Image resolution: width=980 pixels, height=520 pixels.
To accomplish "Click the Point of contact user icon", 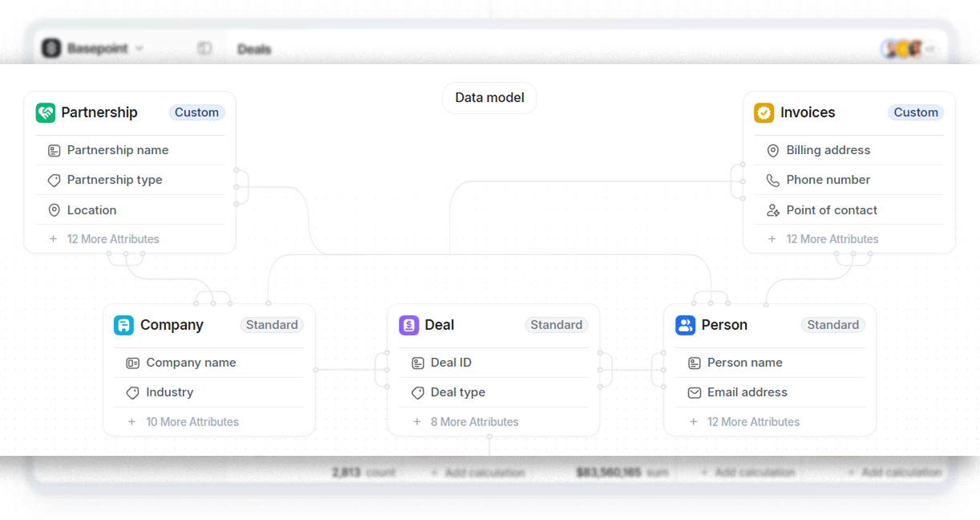I will [773, 210].
